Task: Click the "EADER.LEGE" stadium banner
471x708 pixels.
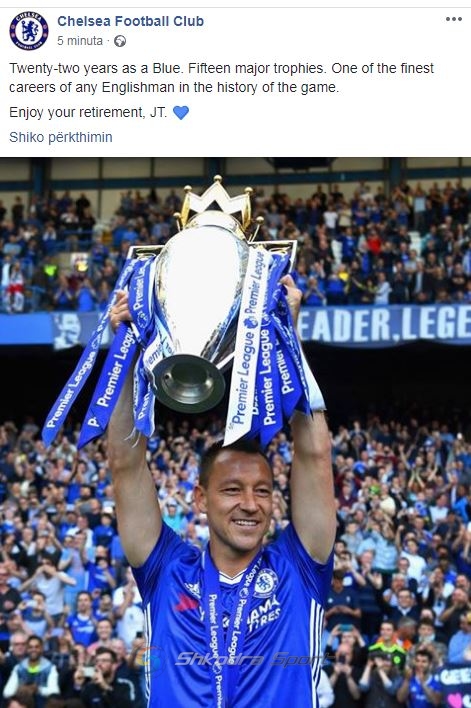Action: (x=384, y=324)
